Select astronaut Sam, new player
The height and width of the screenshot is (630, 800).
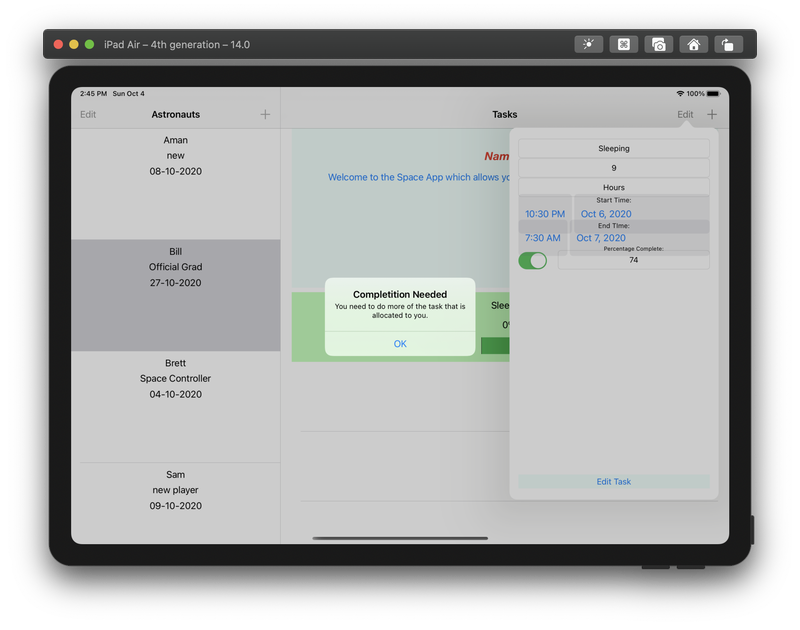tap(175, 489)
